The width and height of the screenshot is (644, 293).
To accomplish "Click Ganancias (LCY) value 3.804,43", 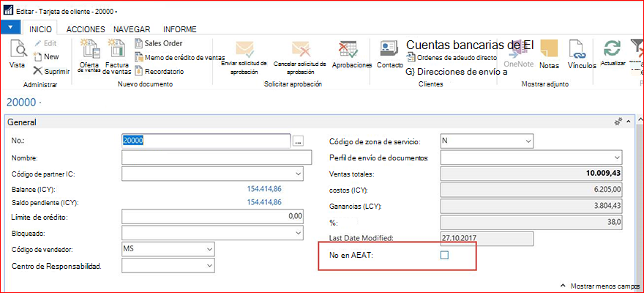I will 531,206.
